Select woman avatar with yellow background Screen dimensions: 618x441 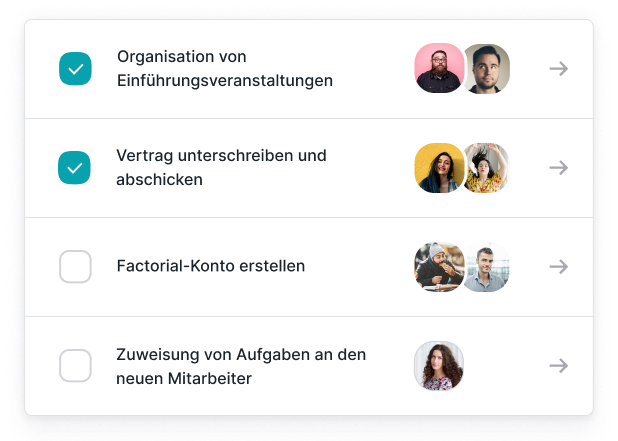click(x=439, y=167)
